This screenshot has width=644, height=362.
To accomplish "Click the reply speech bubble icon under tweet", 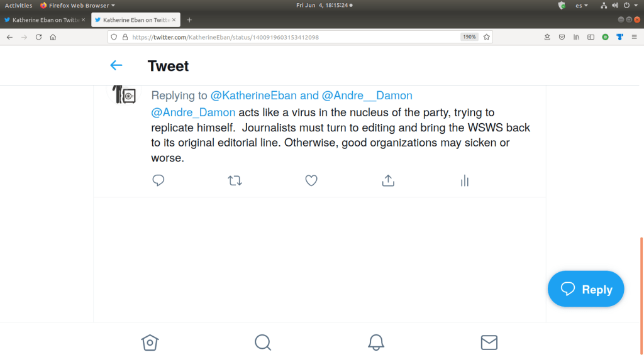I will pos(158,181).
